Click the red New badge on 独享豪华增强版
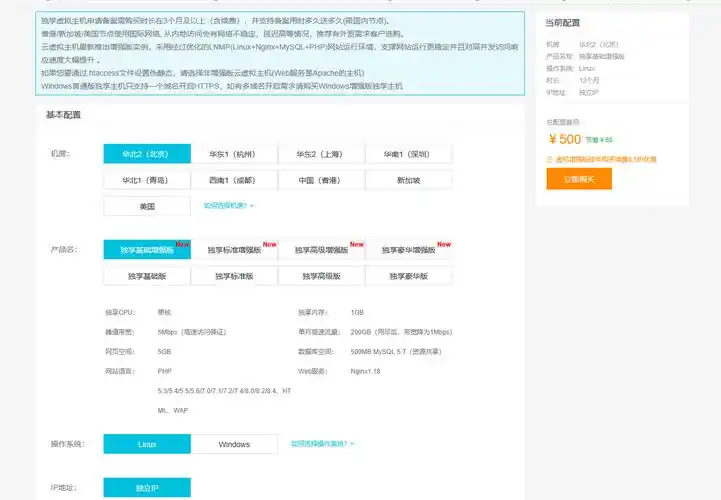721x500 pixels. [x=444, y=244]
